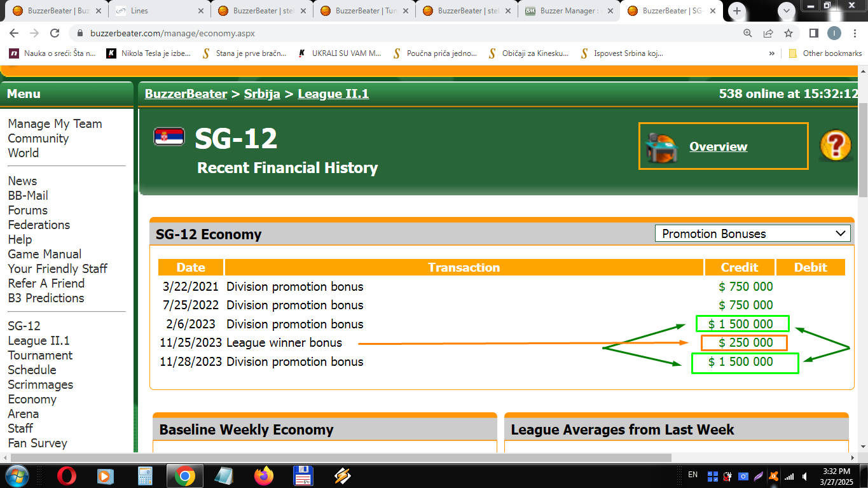Open the Promotion Bonuses dropdown
This screenshot has height=488, width=868.
point(753,234)
